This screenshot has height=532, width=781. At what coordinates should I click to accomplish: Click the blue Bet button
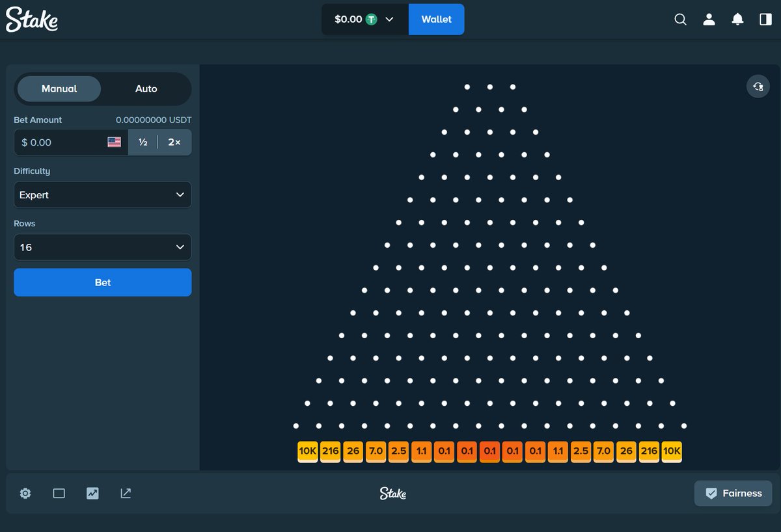pos(103,283)
